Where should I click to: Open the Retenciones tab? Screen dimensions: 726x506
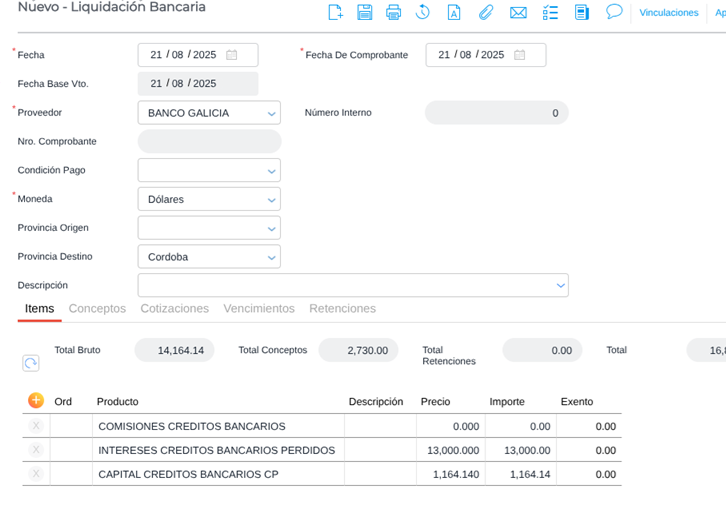pos(342,308)
